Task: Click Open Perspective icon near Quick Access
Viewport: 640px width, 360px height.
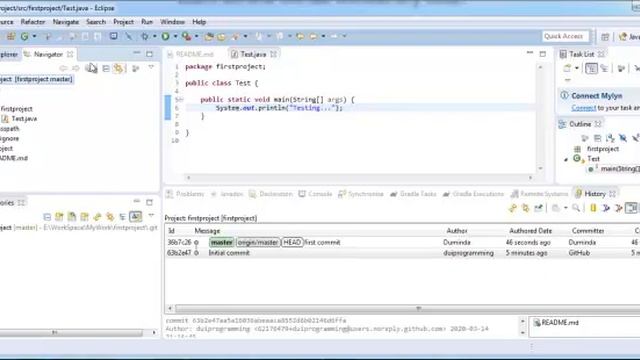Action: 605,37
